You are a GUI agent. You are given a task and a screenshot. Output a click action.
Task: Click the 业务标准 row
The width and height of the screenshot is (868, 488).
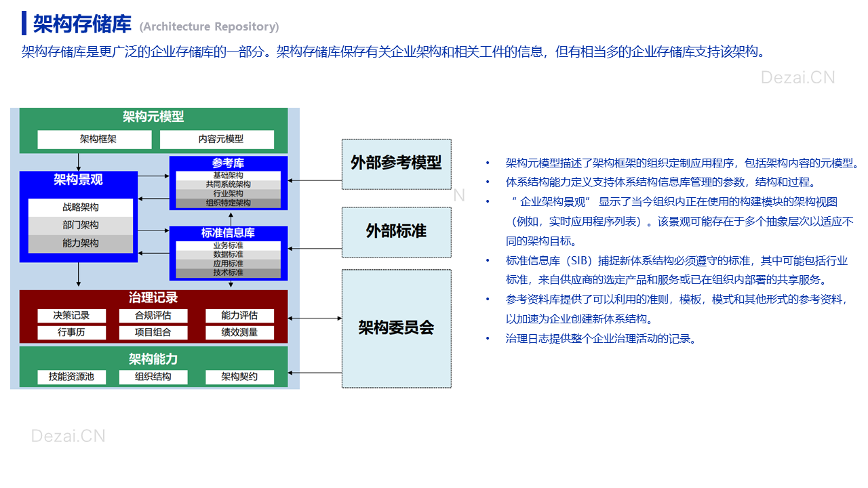(229, 245)
